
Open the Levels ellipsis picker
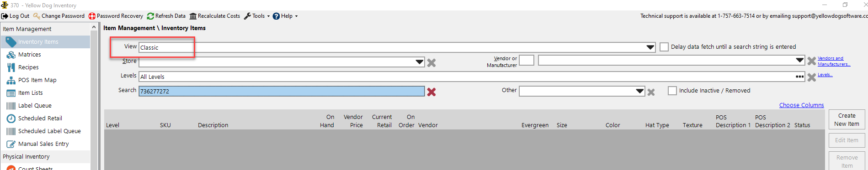[799, 77]
